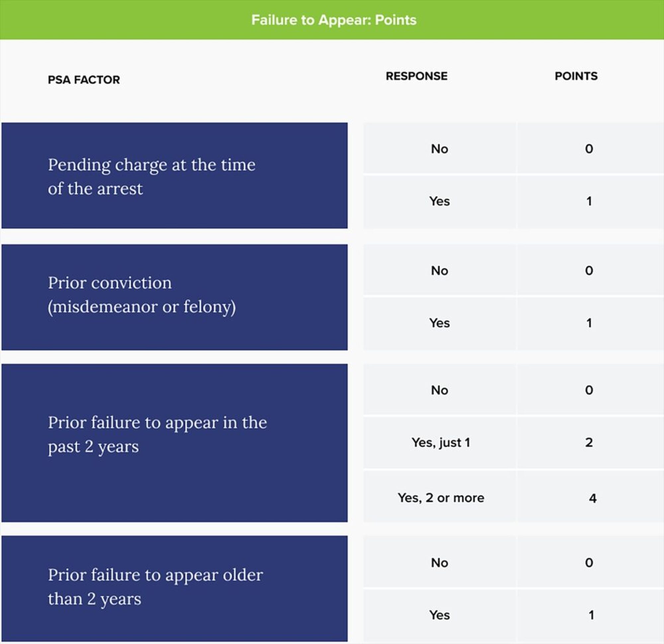The width and height of the screenshot is (664, 644).
Task: Click 0 points cell for prior conviction
Action: click(x=589, y=270)
